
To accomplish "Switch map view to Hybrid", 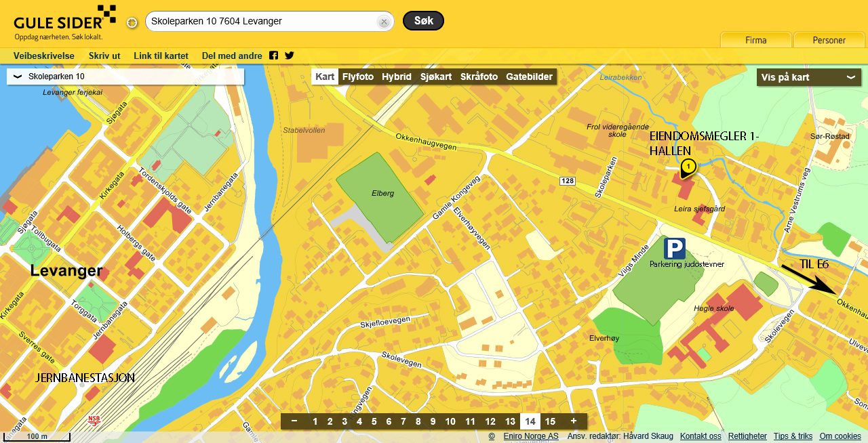I will (x=396, y=77).
